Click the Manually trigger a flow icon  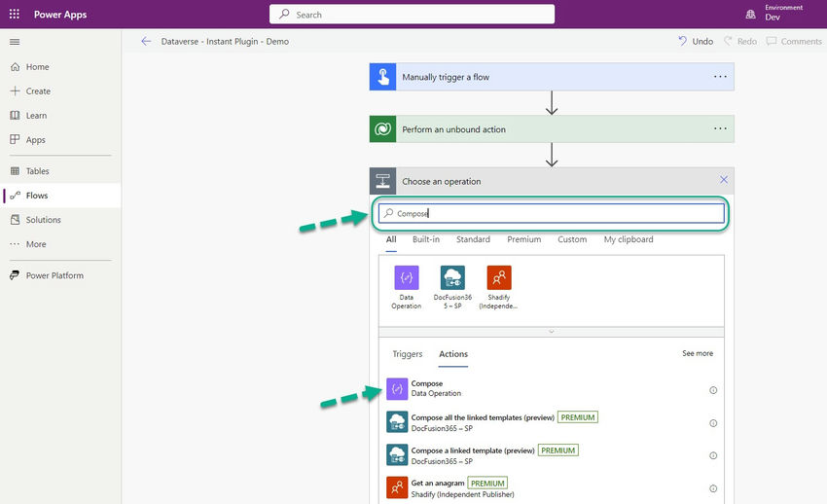(x=383, y=77)
